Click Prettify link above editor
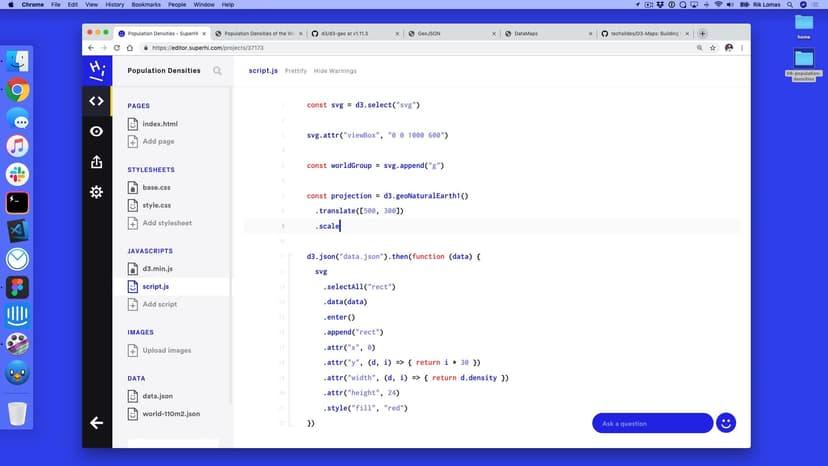The height and width of the screenshot is (466, 828). [296, 71]
